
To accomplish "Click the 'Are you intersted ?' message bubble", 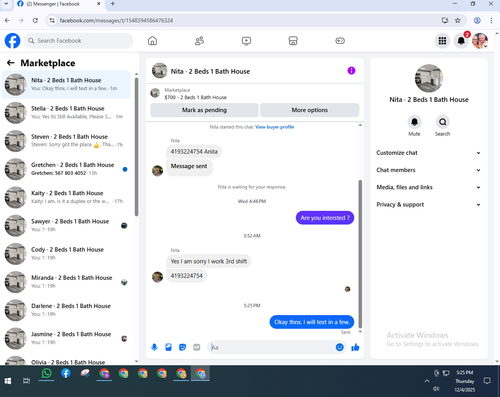I will click(325, 218).
